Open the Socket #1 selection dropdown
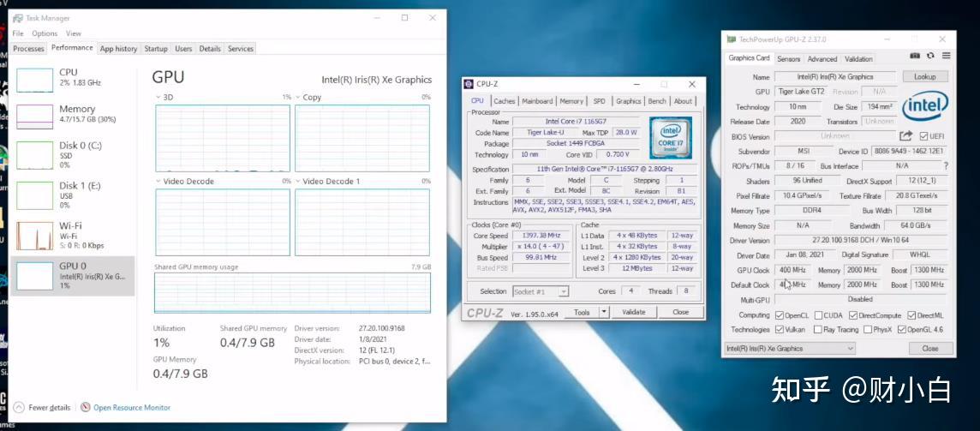The image size is (980, 431). pyautogui.click(x=541, y=291)
